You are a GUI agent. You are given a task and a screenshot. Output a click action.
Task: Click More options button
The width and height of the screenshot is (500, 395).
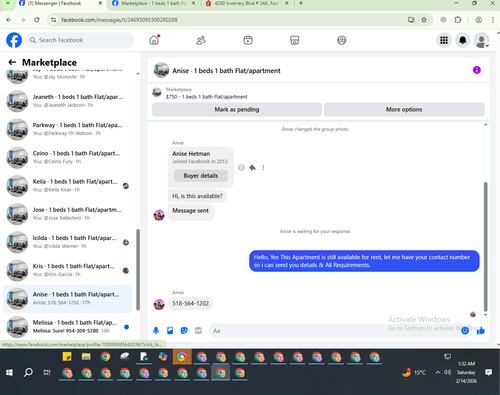click(x=404, y=109)
